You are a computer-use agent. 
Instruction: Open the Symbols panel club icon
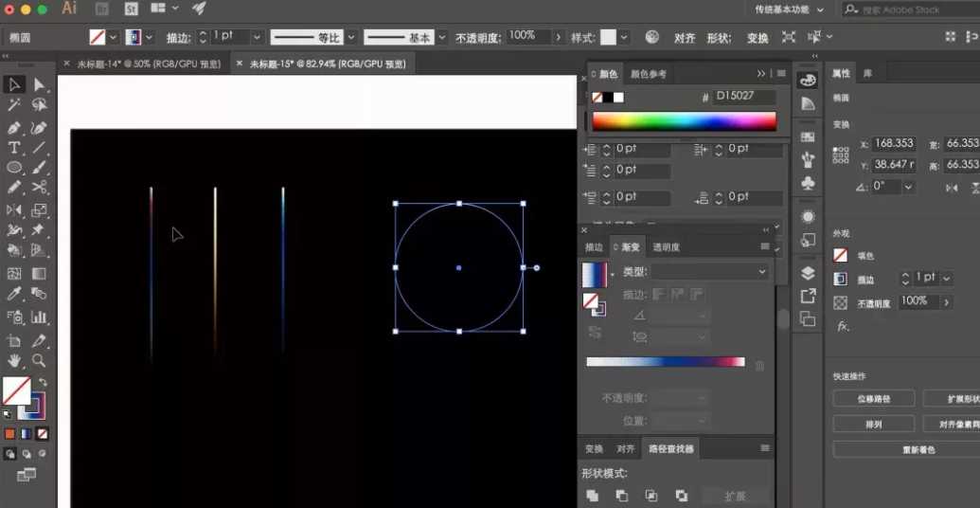(808, 183)
